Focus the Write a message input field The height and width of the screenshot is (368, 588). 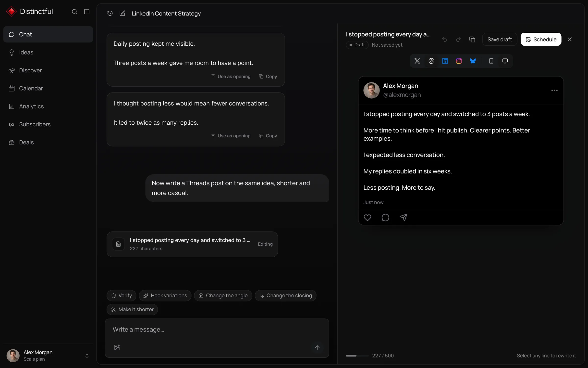point(217,329)
